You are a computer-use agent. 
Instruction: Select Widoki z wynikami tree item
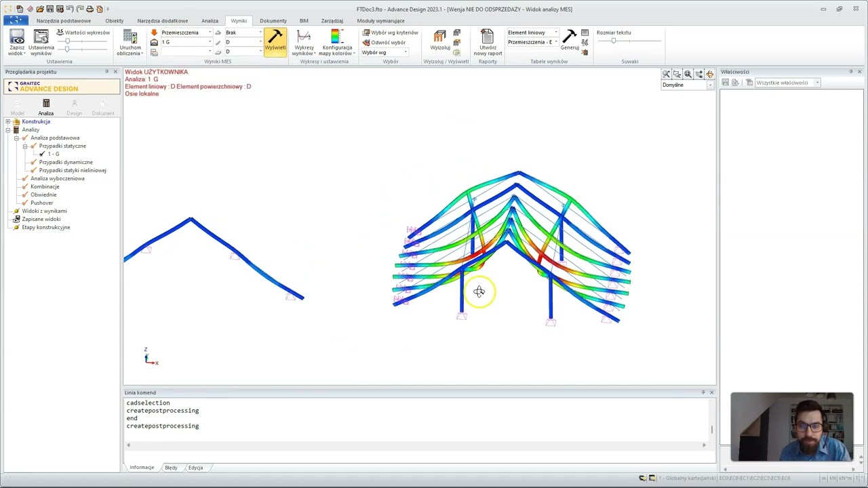pyautogui.click(x=44, y=211)
